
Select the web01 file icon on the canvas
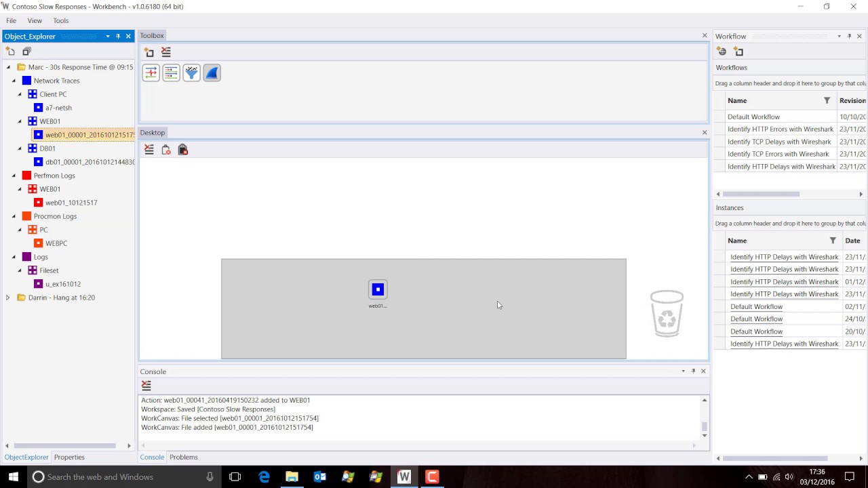point(378,290)
